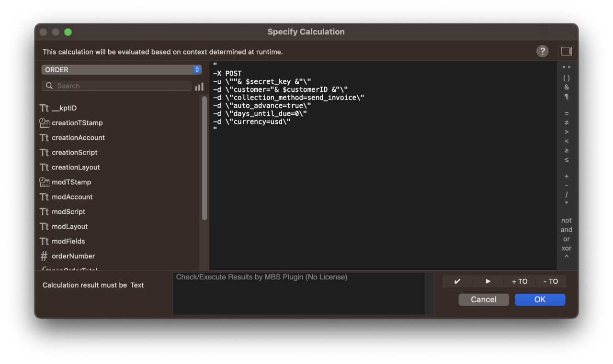Click the '-X POST' line in calculation
Viewport: 613px width, 364px height.
(227, 74)
